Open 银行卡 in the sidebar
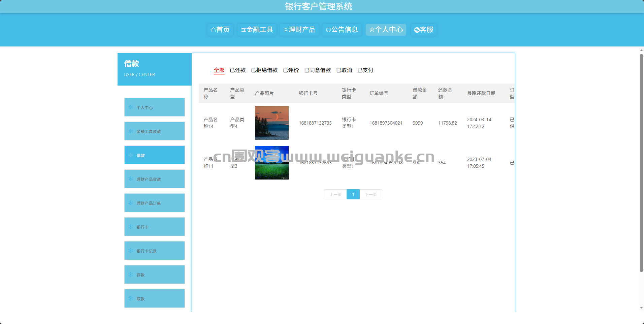This screenshot has height=324, width=644. coord(155,227)
